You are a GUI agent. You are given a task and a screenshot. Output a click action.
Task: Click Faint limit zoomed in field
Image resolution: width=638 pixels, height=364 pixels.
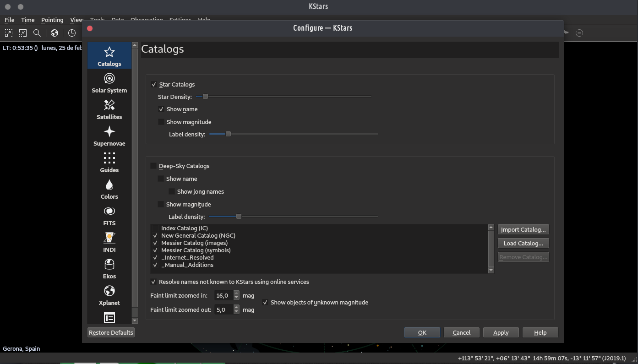(x=224, y=295)
